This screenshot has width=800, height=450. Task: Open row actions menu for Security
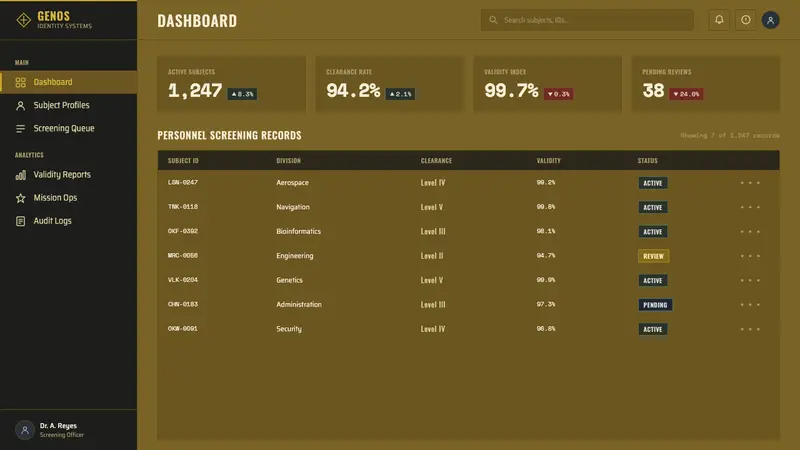[x=750, y=329]
